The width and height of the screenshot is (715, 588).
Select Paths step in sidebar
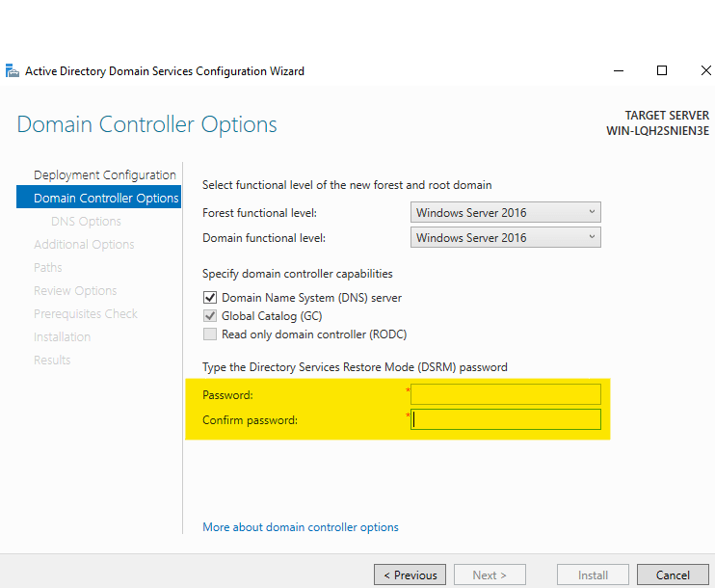click(x=48, y=268)
